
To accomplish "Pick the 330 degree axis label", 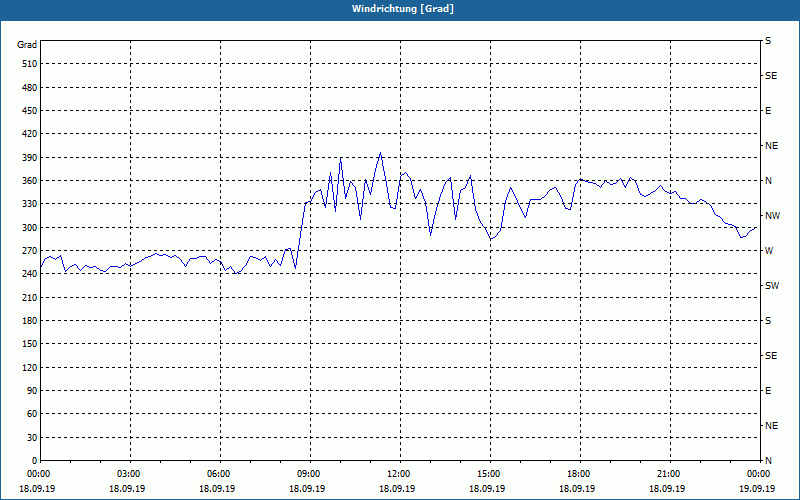I will coord(30,204).
